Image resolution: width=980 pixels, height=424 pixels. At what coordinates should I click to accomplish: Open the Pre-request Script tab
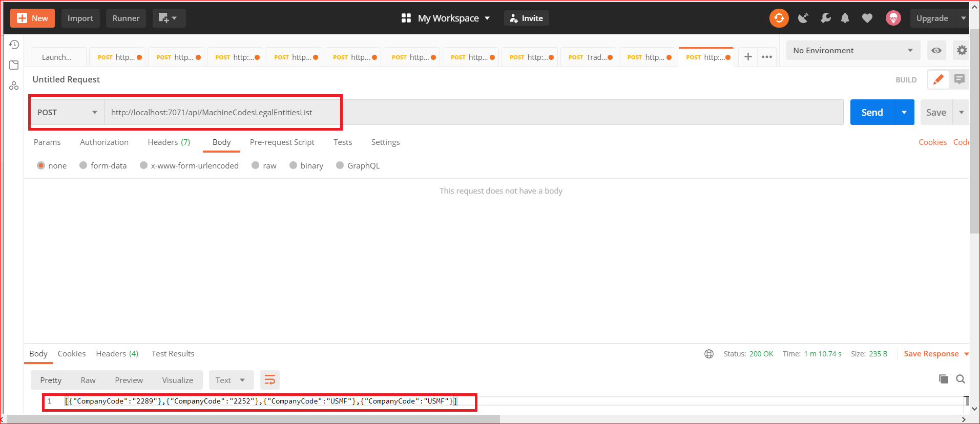(x=282, y=142)
